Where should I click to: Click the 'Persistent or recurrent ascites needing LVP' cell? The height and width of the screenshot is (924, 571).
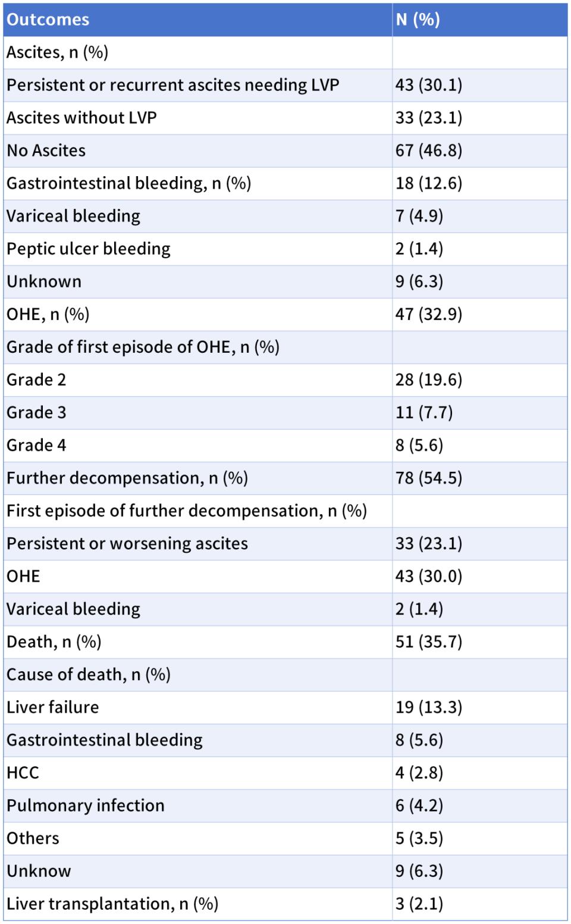[173, 85]
